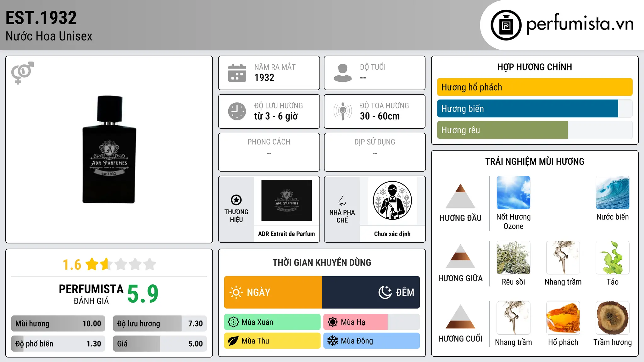Open the ADR Extrait de Parfum brand label

pos(286,234)
